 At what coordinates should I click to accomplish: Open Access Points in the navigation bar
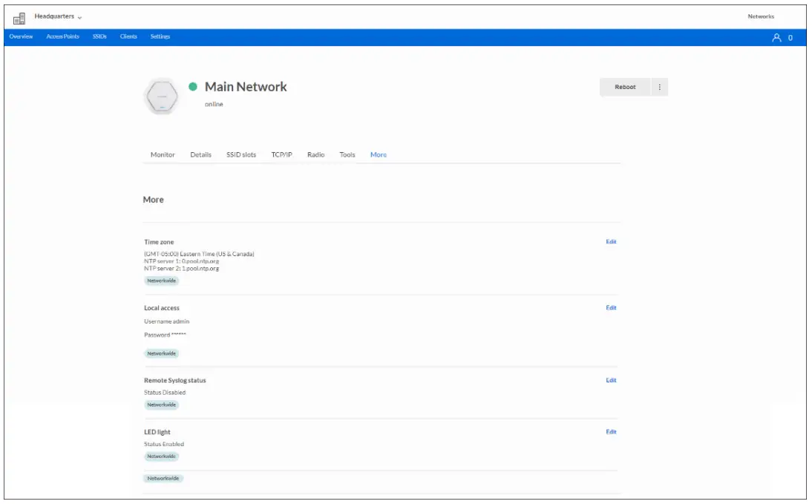[x=62, y=36]
